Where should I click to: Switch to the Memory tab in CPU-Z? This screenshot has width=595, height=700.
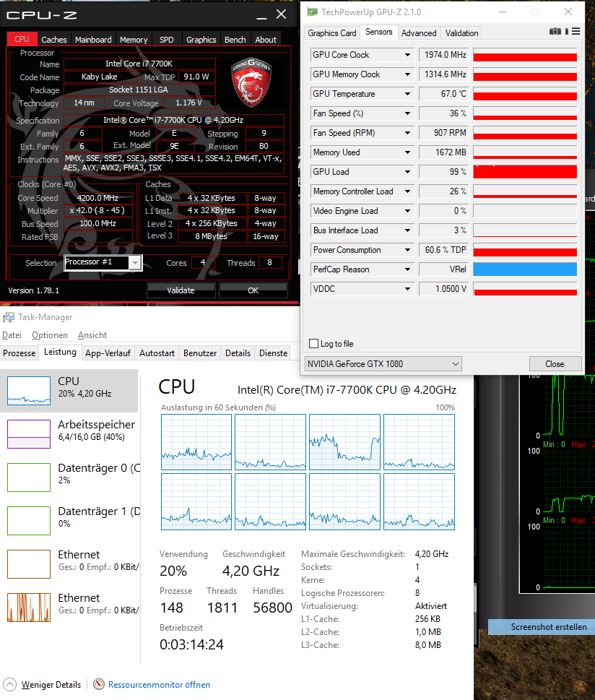pyautogui.click(x=134, y=40)
